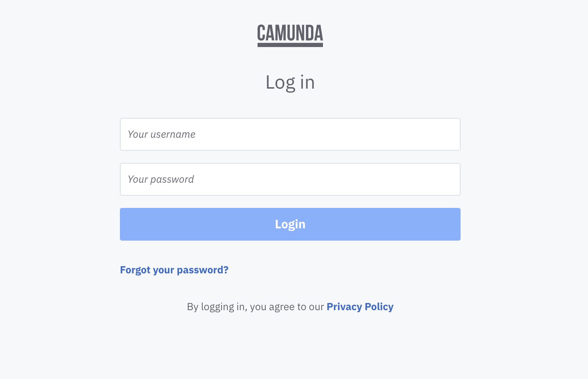Viewport: 588px width, 379px height.
Task: Click the "Your username" placeholder text
Action: [161, 134]
